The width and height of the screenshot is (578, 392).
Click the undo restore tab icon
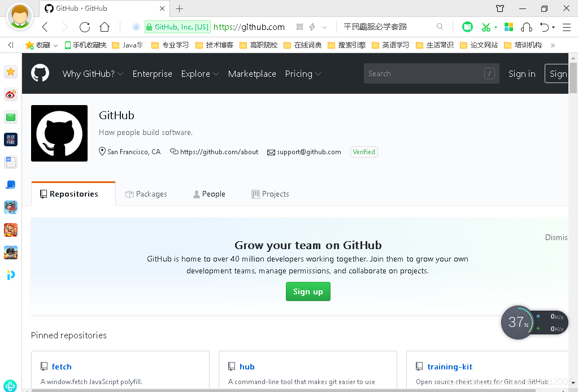tap(545, 27)
